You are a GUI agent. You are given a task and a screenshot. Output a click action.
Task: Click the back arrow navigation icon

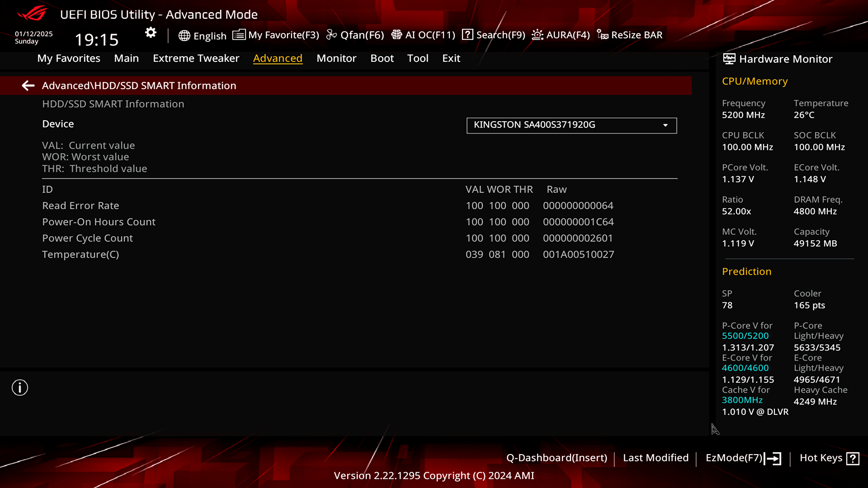(x=28, y=85)
